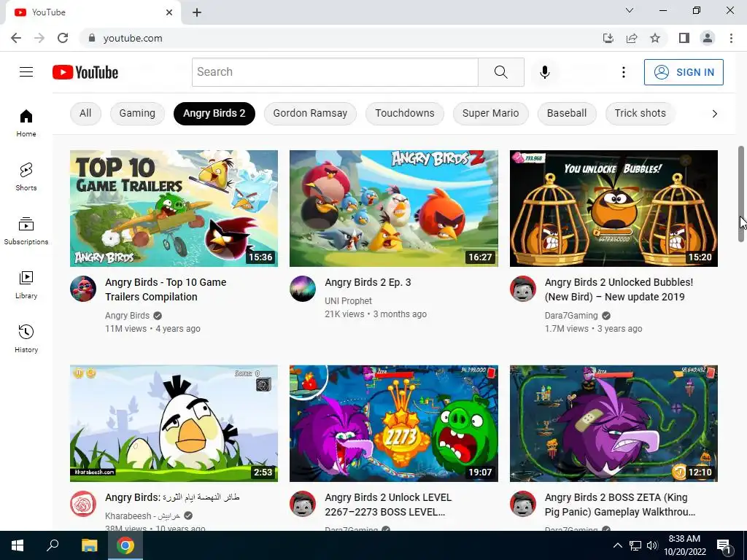Open File Explorer from taskbar
This screenshot has width=747, height=560.
(89, 545)
